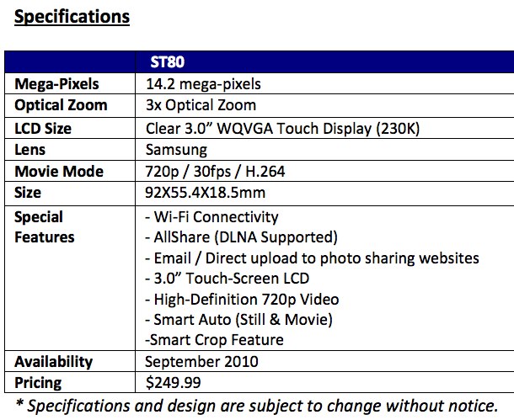Click the Samsung lens value

pos(176,150)
